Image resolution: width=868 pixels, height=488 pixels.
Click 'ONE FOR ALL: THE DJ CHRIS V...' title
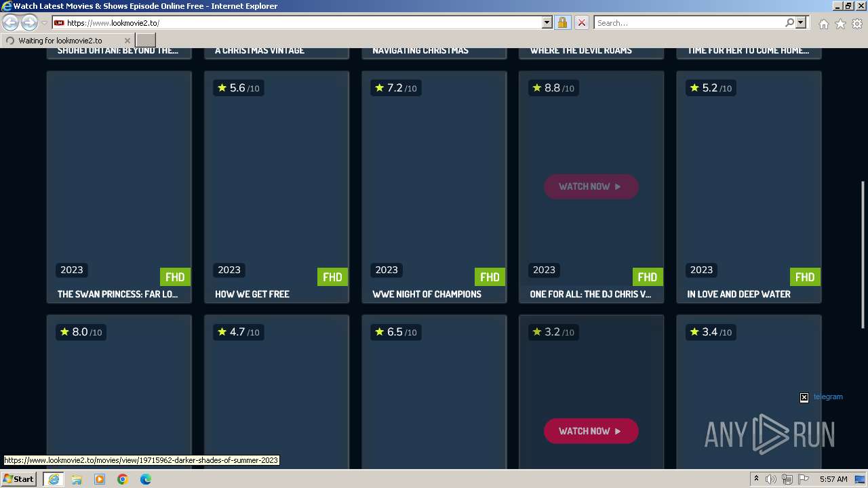591,294
